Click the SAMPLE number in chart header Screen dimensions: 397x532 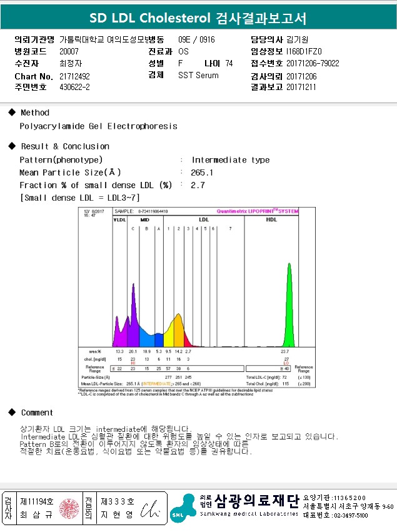pyautogui.click(x=153, y=211)
